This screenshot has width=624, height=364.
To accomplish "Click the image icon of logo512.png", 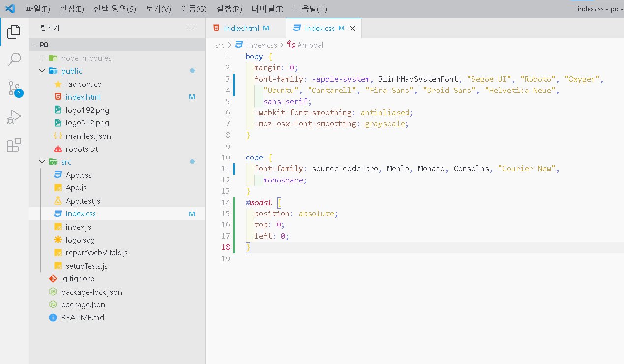I will (x=58, y=123).
